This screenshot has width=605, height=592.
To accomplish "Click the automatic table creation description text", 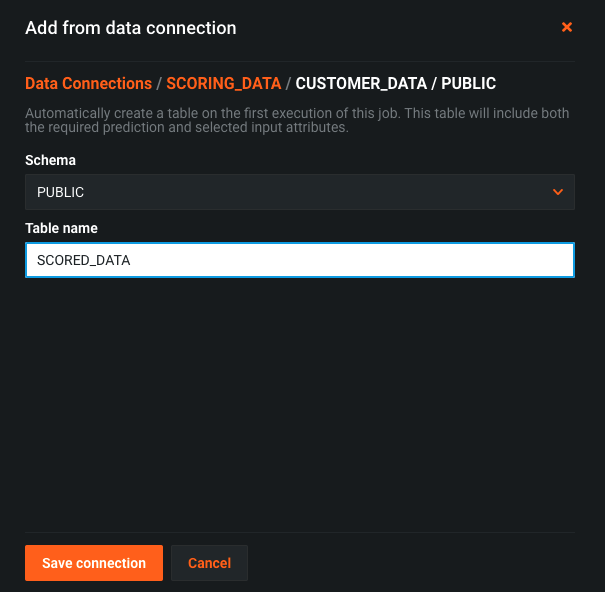I will pos(297,120).
